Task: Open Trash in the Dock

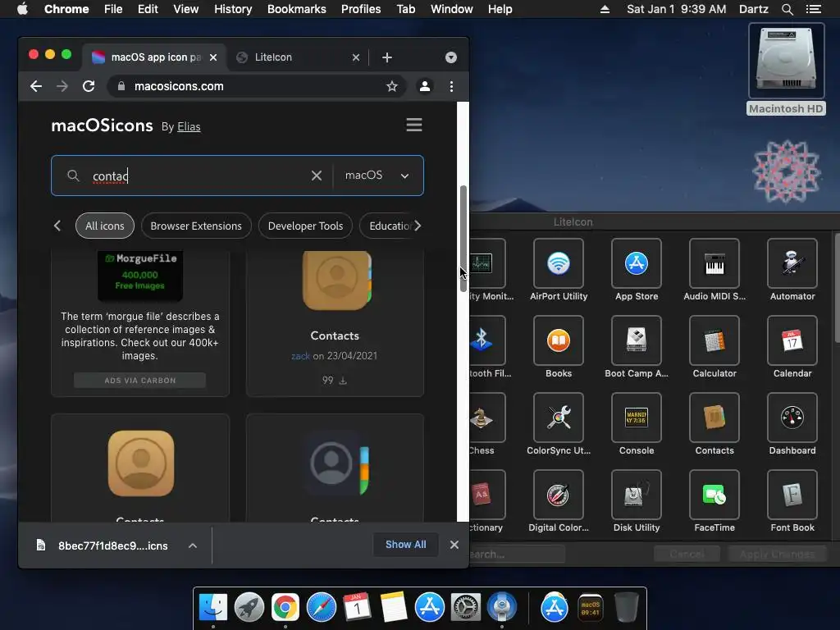Action: [626, 608]
